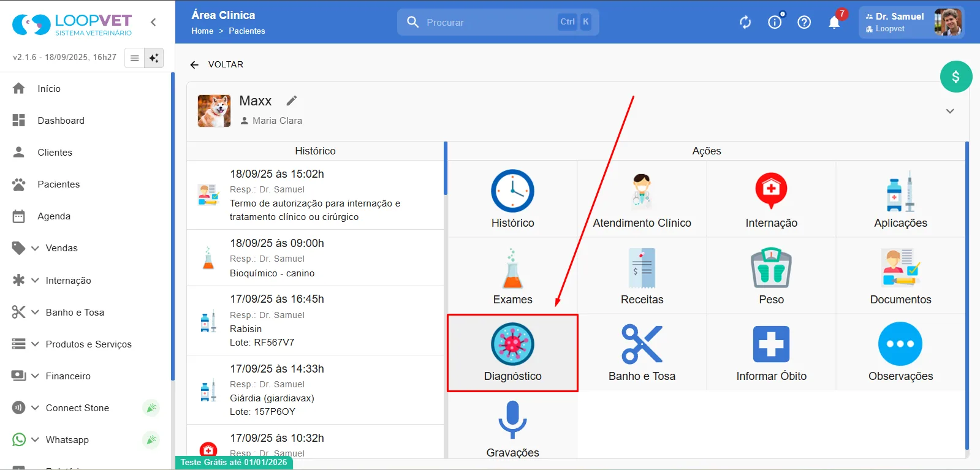The height and width of the screenshot is (470, 980).
Task: Open the help question mark icon
Action: 804,22
